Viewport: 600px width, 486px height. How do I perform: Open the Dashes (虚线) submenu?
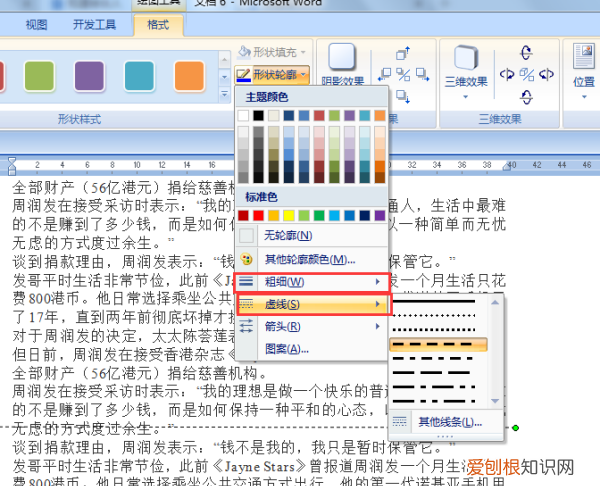click(x=312, y=305)
